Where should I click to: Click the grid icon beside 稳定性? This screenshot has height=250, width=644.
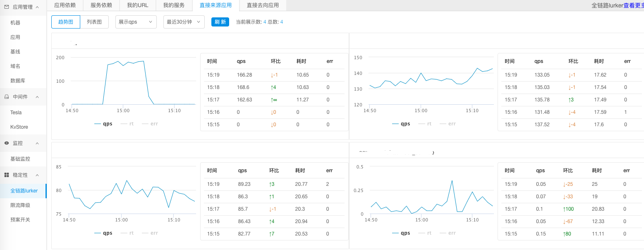[7, 175]
